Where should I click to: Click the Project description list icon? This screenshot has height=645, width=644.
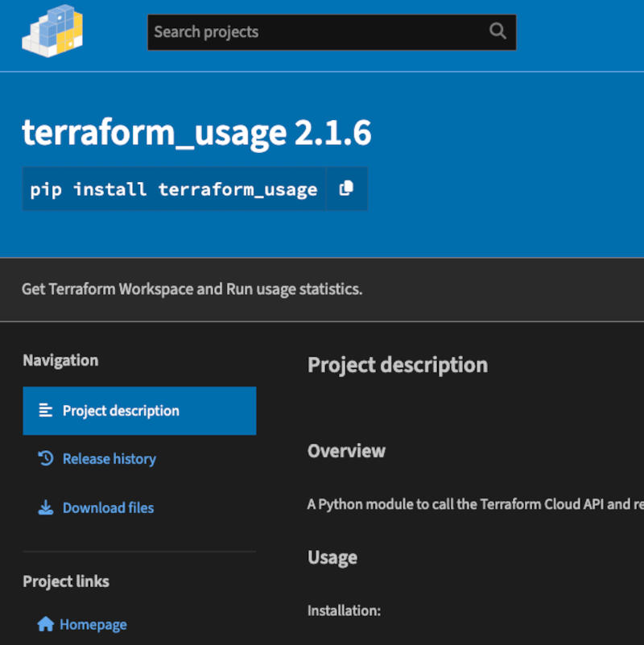click(45, 410)
